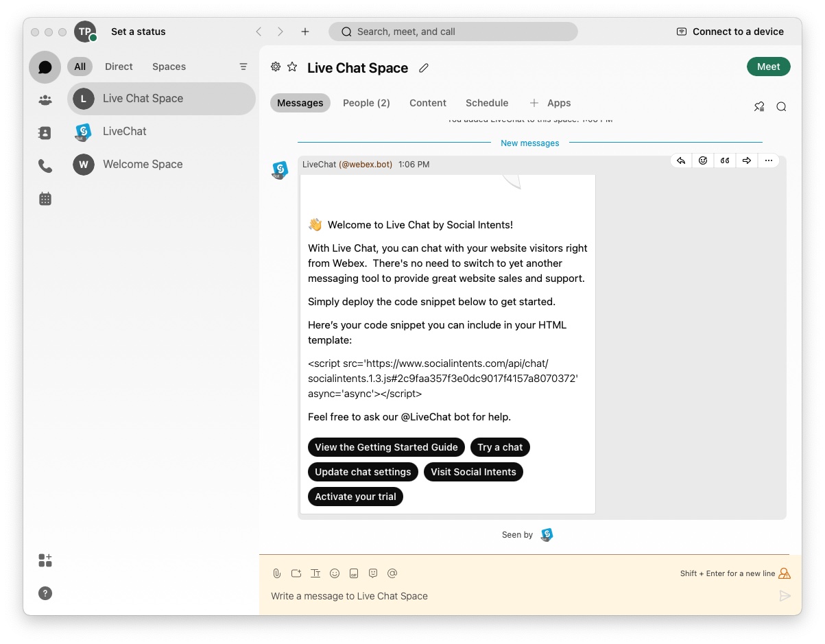
Task: Click Activate your trial button
Action: tap(355, 497)
